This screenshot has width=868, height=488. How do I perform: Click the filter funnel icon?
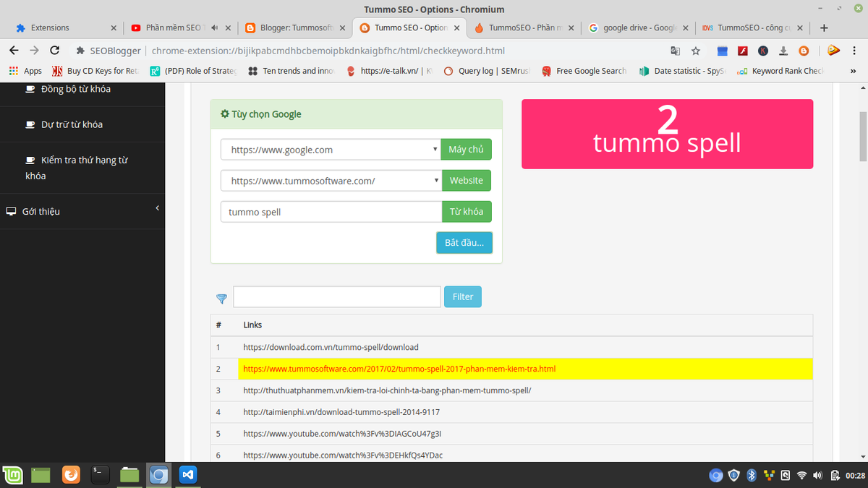(x=221, y=298)
